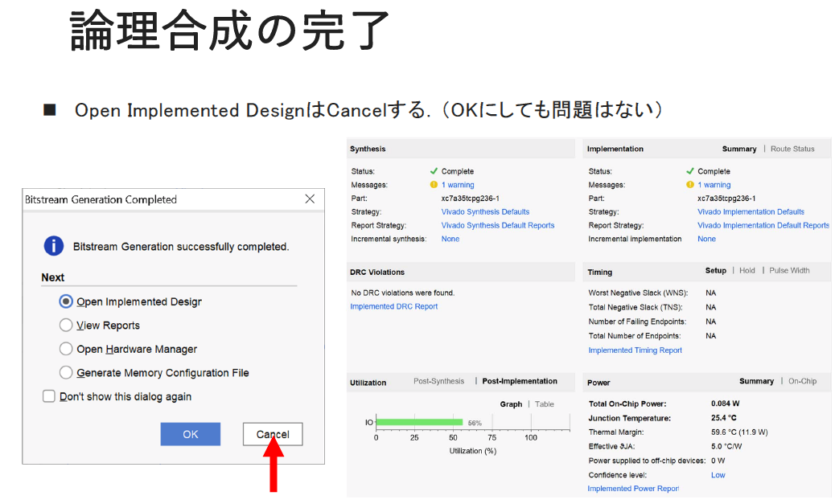Click the Synthesis yellow warning icon

coord(434,185)
